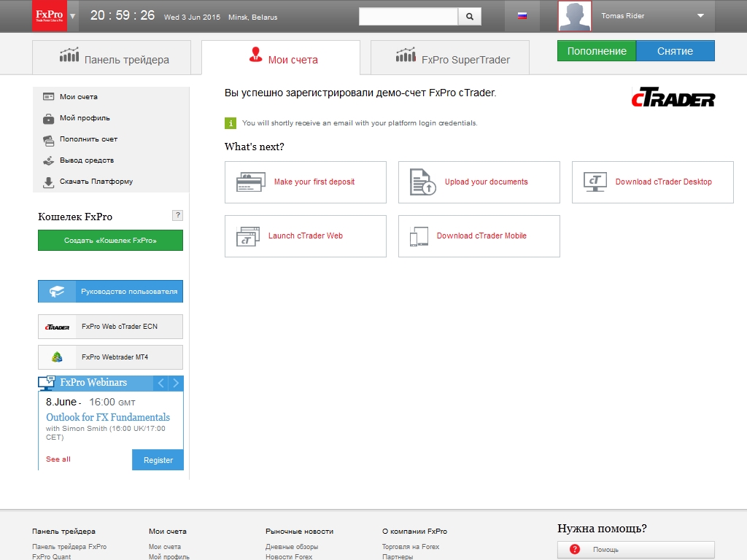
Task: Open the dropdown arrow beside FxPro logo
Action: point(73,16)
